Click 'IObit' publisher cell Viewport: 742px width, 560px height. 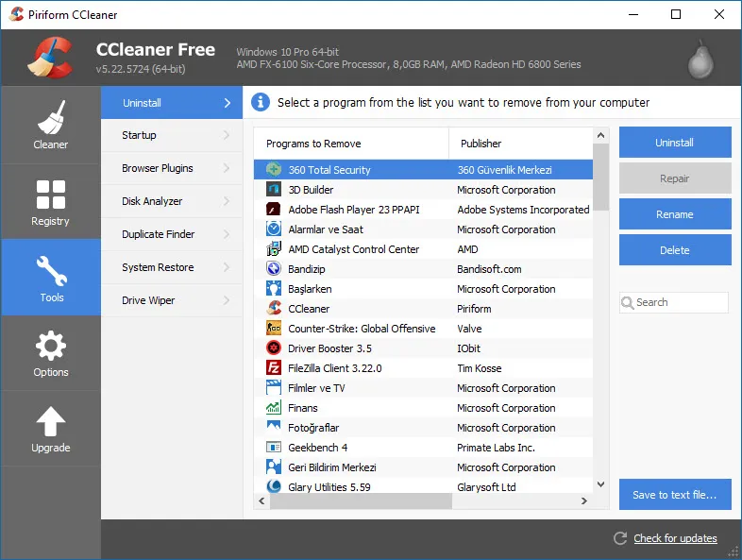pos(468,348)
